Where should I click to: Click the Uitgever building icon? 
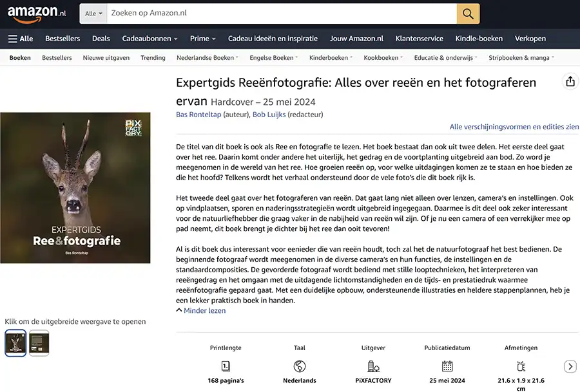coord(373,366)
